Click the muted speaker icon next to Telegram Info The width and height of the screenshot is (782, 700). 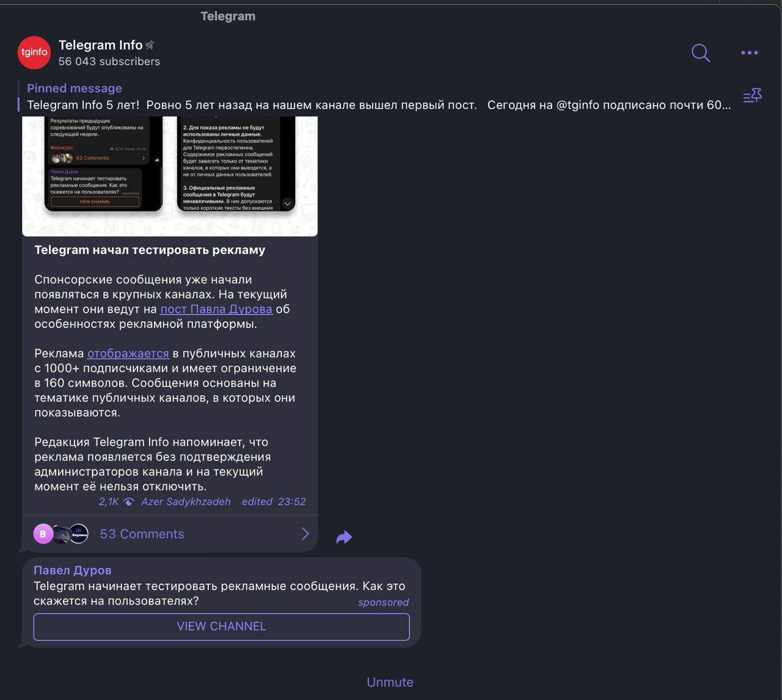[150, 45]
